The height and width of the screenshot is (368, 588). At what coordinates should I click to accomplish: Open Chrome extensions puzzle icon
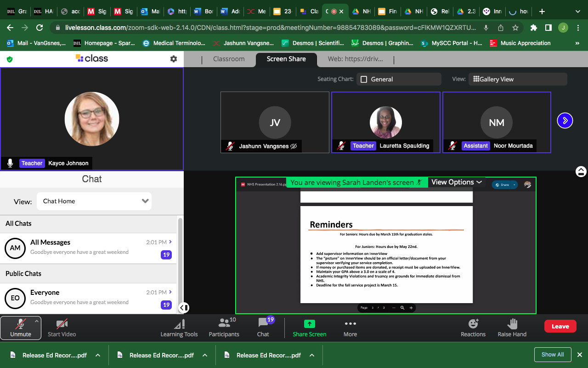click(x=533, y=28)
